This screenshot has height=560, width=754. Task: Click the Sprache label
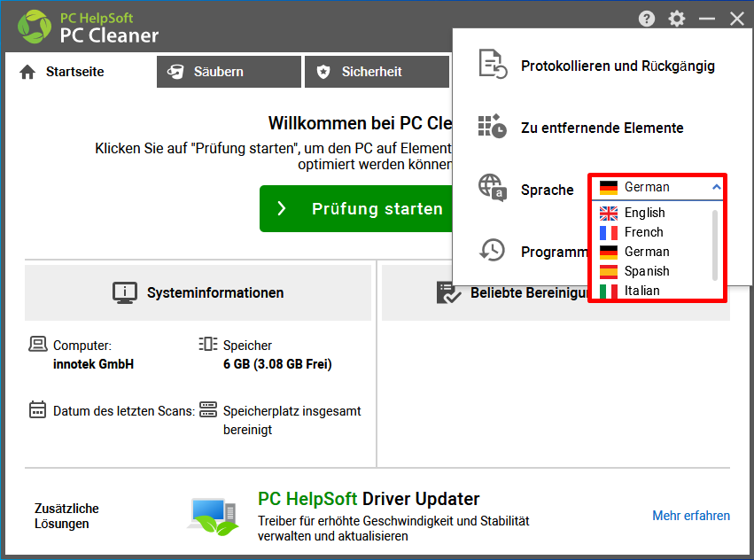548,190
